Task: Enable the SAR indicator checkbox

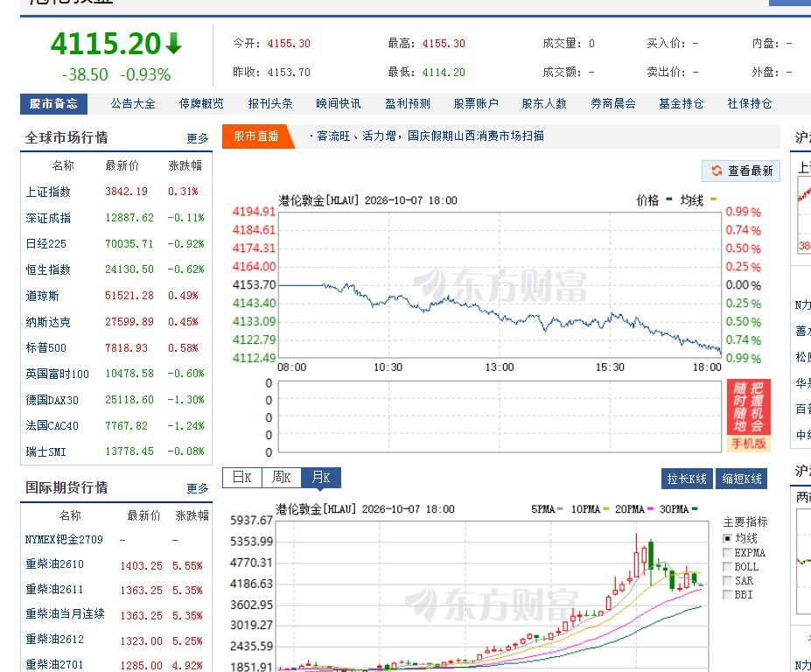Action: (727, 580)
